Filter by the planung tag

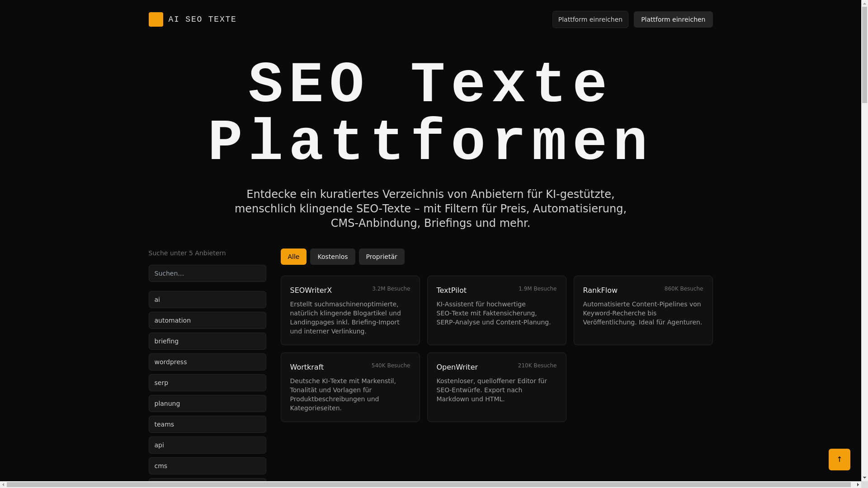click(x=207, y=404)
